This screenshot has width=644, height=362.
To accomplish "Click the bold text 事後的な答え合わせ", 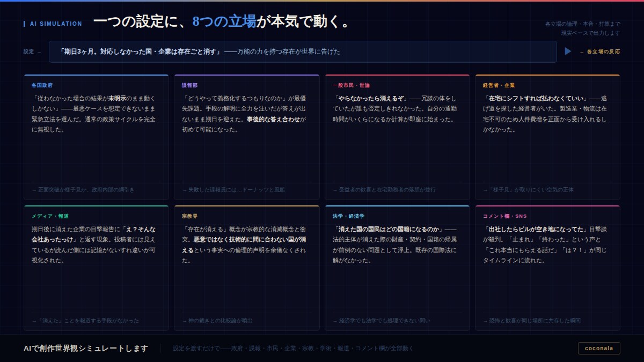I will (273, 119).
